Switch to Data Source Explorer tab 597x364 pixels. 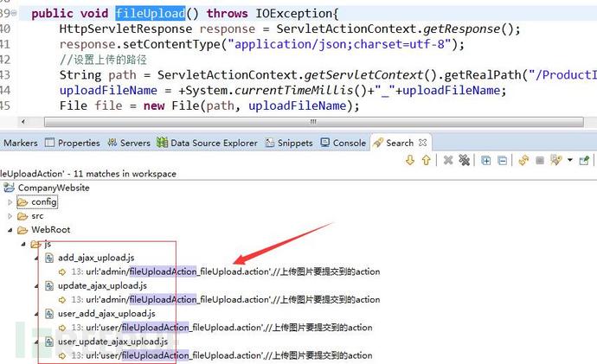207,143
